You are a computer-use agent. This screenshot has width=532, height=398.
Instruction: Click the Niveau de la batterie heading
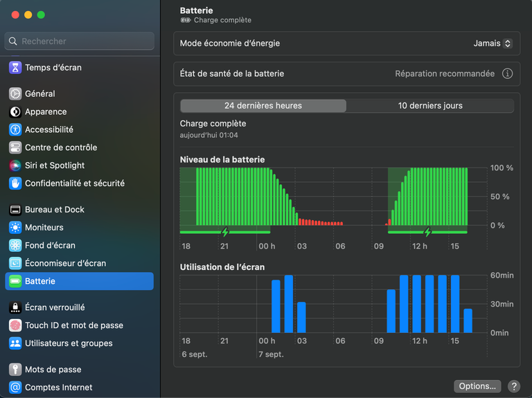(x=222, y=160)
